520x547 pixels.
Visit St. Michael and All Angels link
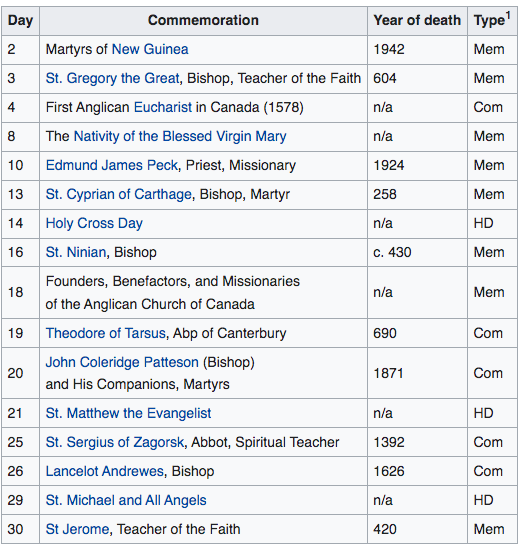click(126, 500)
